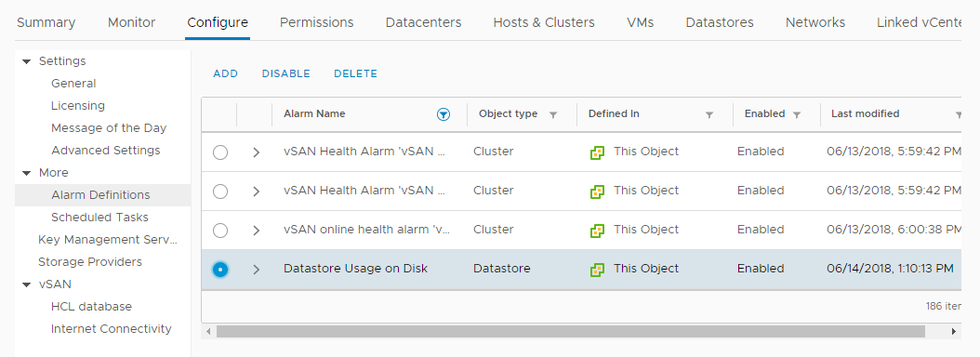Switch to the Monitor tab
The width and height of the screenshot is (980, 357).
click(x=131, y=22)
